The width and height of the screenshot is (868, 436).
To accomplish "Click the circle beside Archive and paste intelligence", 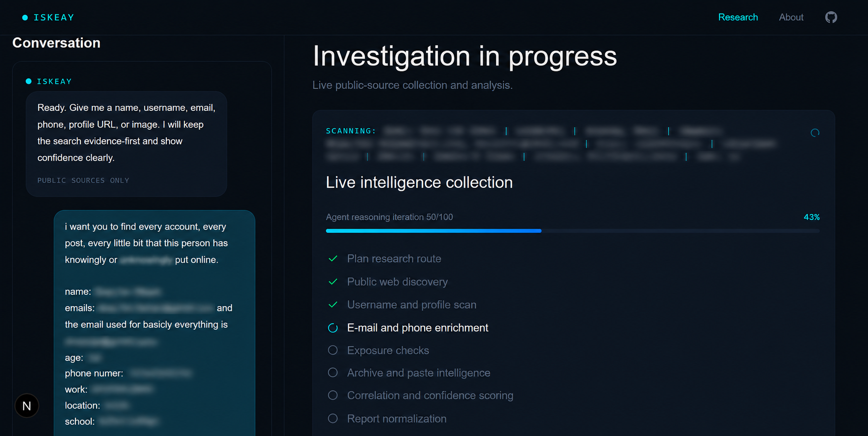I will [x=333, y=373].
